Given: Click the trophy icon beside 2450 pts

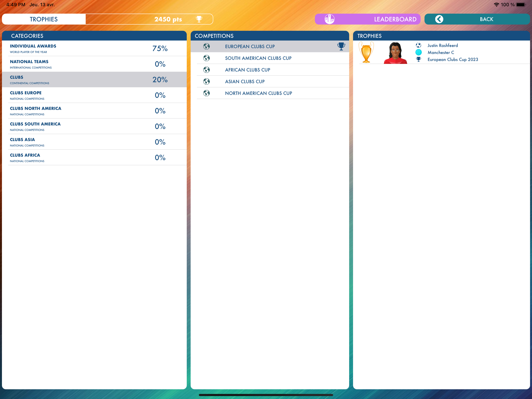Looking at the screenshot, I should tap(199, 19).
